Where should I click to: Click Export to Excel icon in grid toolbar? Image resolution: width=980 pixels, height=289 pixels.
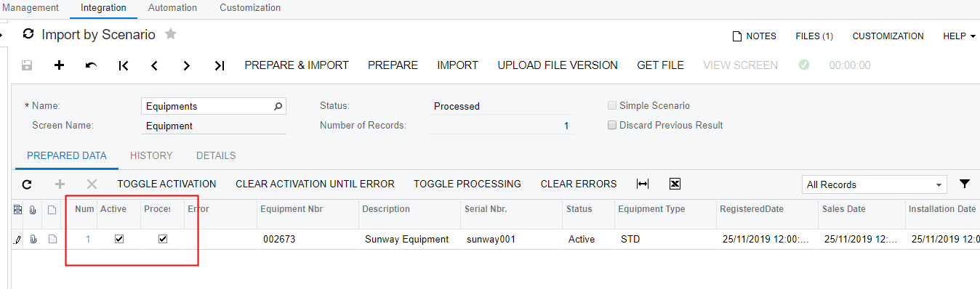(x=675, y=184)
